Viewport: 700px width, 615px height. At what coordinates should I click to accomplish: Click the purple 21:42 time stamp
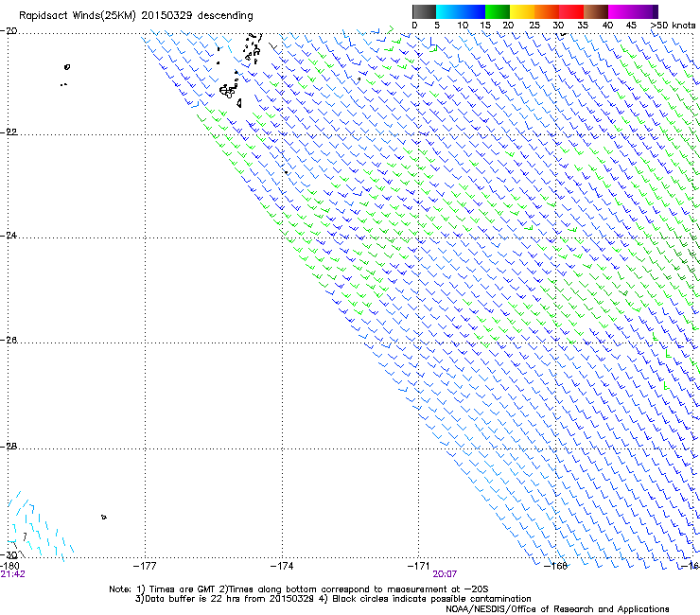[12, 574]
